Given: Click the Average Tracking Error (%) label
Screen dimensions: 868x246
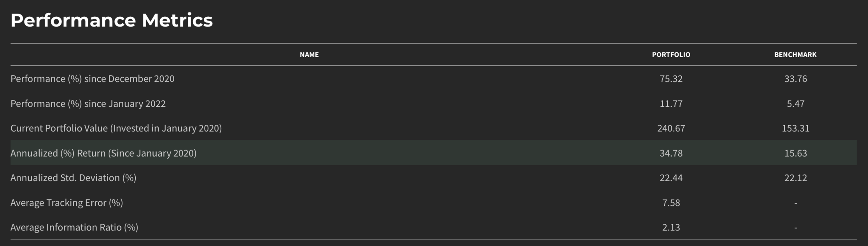Looking at the screenshot, I should point(66,203).
